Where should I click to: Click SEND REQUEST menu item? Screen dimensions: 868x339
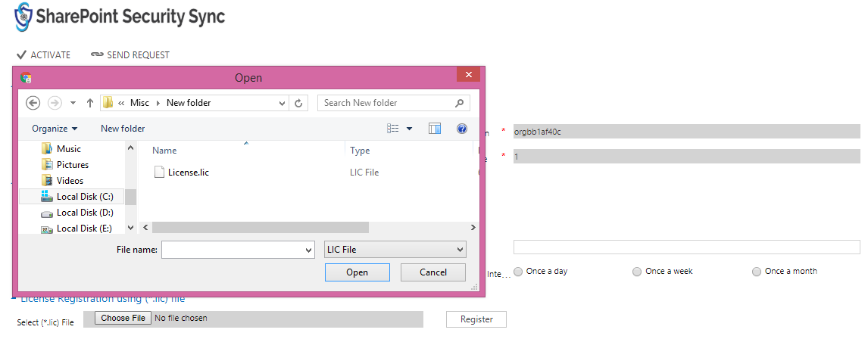(x=130, y=54)
